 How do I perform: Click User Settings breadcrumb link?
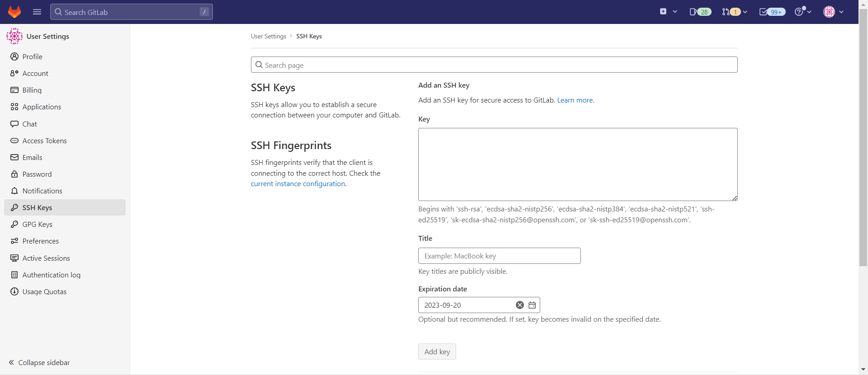[x=269, y=36]
